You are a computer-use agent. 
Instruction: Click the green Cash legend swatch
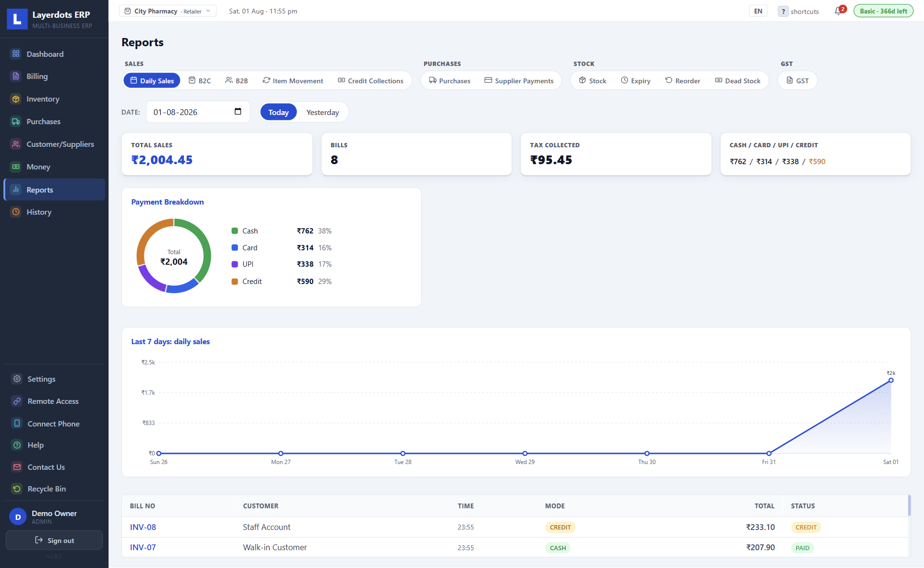click(x=235, y=231)
